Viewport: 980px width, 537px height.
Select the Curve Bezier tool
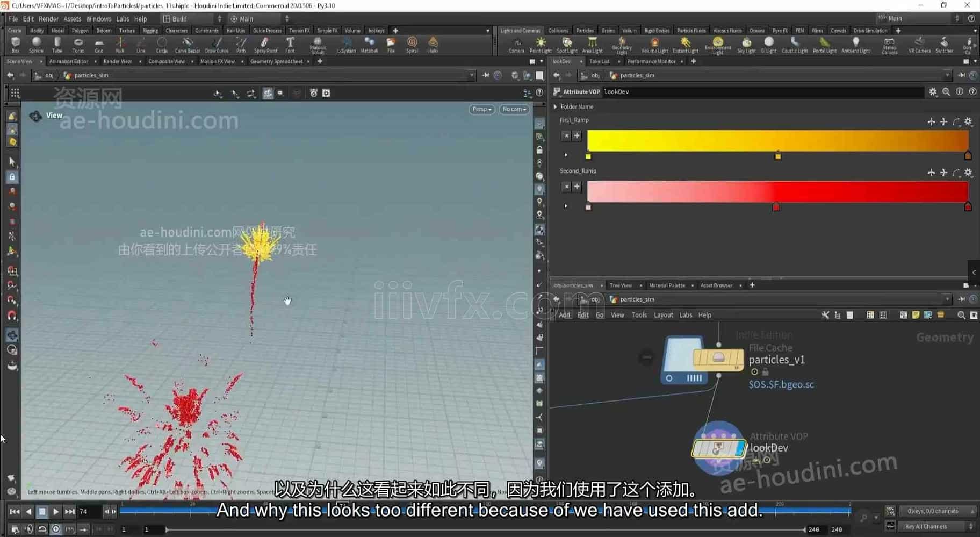(187, 45)
